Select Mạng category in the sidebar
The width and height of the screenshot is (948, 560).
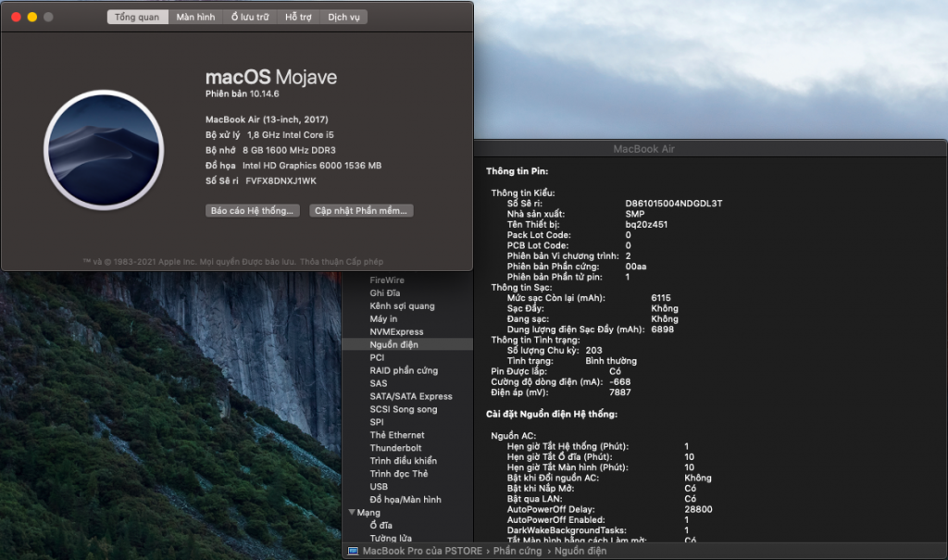click(368, 512)
